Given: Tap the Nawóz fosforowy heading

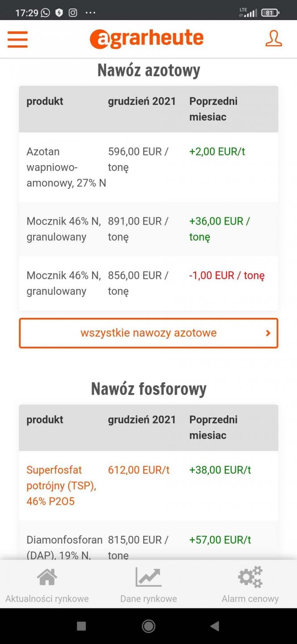Looking at the screenshot, I should pyautogui.click(x=148, y=389).
